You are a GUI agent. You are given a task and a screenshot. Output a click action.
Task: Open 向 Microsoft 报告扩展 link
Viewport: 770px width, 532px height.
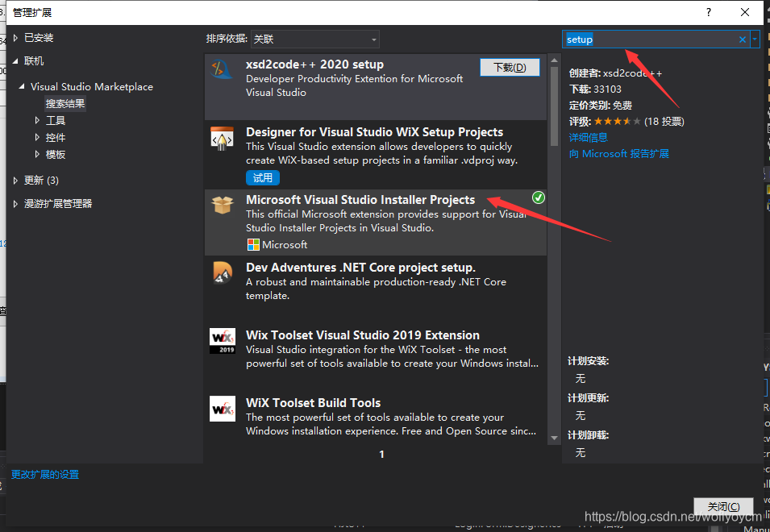coord(618,154)
